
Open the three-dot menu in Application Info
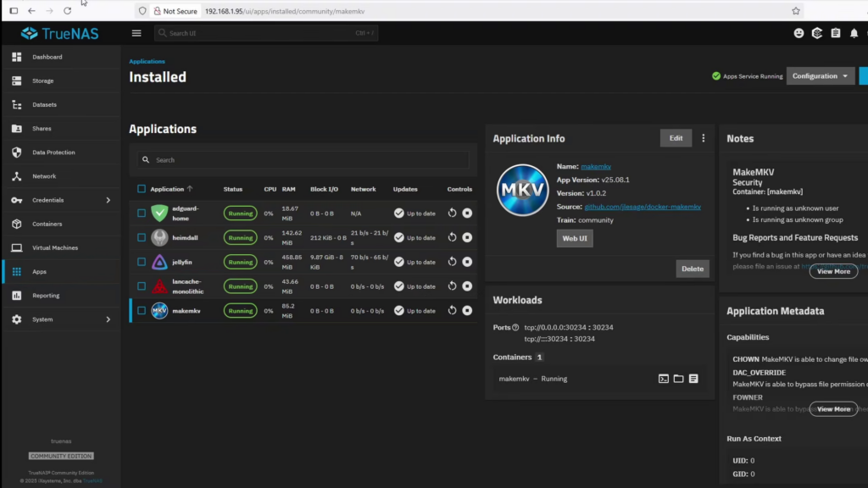703,138
